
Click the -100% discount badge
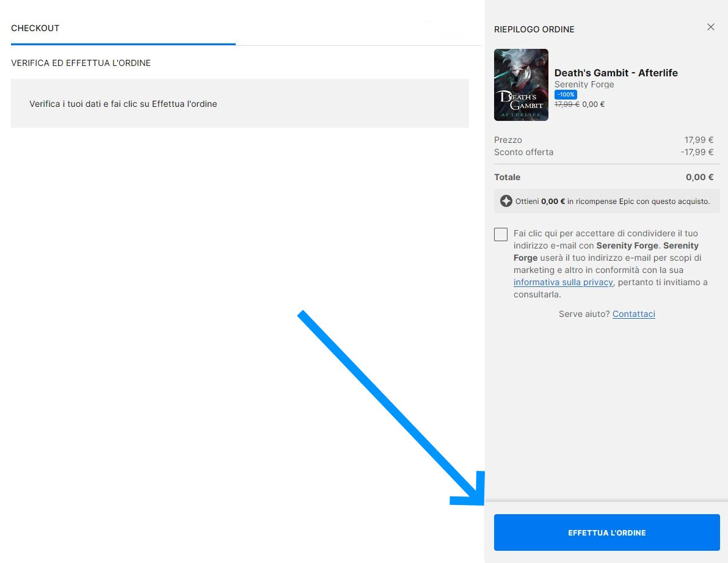click(566, 95)
